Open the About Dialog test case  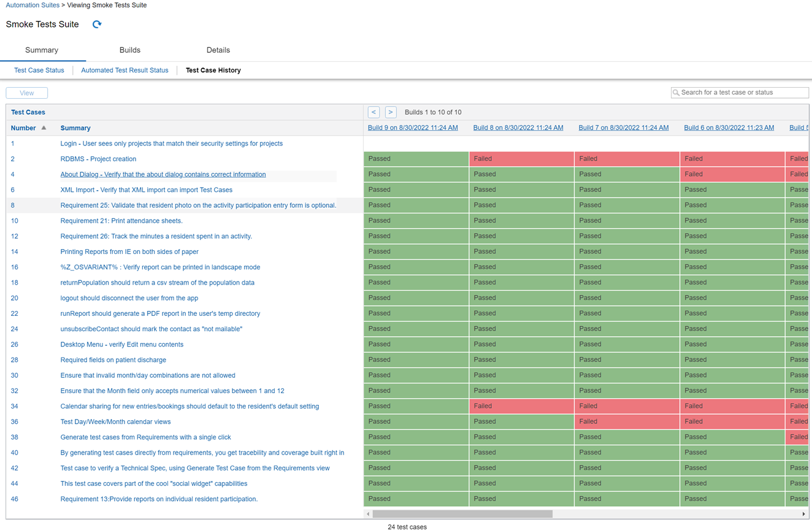(x=163, y=174)
